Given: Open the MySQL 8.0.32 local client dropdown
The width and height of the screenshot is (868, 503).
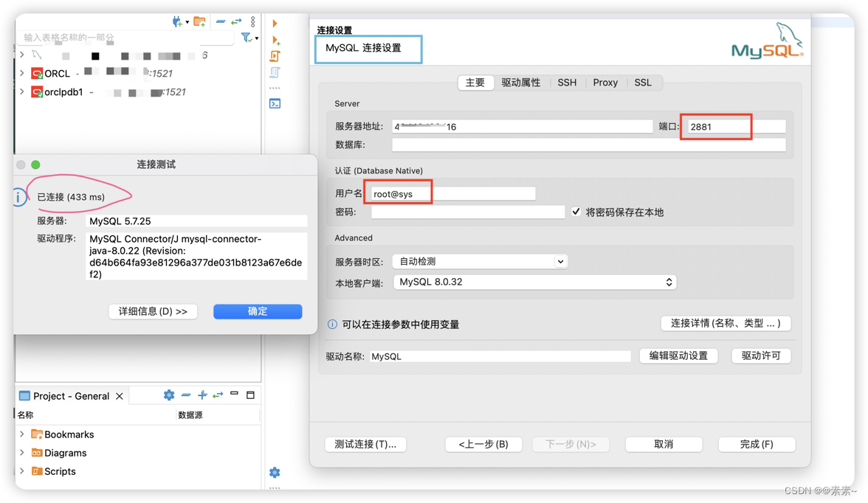Looking at the screenshot, I should click(x=534, y=282).
